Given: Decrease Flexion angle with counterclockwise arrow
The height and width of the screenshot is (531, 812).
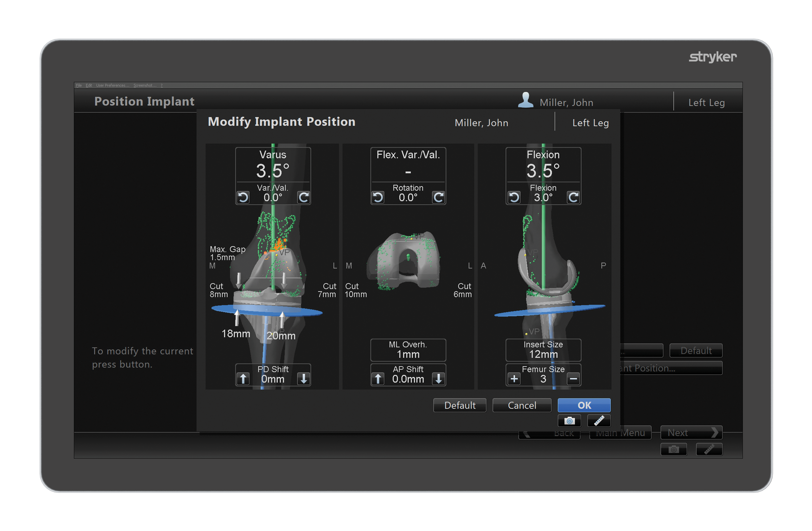Looking at the screenshot, I should (x=514, y=197).
